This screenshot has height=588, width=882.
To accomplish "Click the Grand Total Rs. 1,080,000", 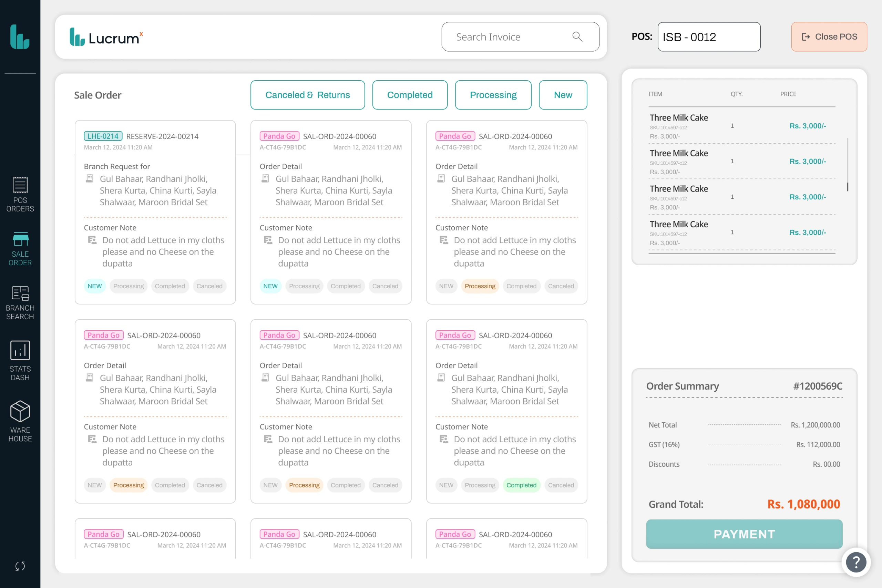I will [x=804, y=504].
